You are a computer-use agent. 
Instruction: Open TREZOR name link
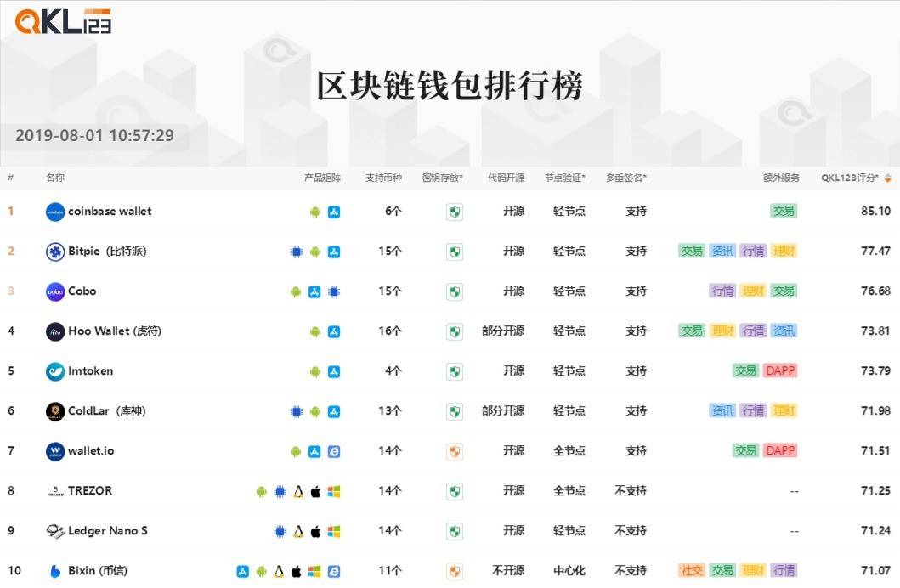90,490
